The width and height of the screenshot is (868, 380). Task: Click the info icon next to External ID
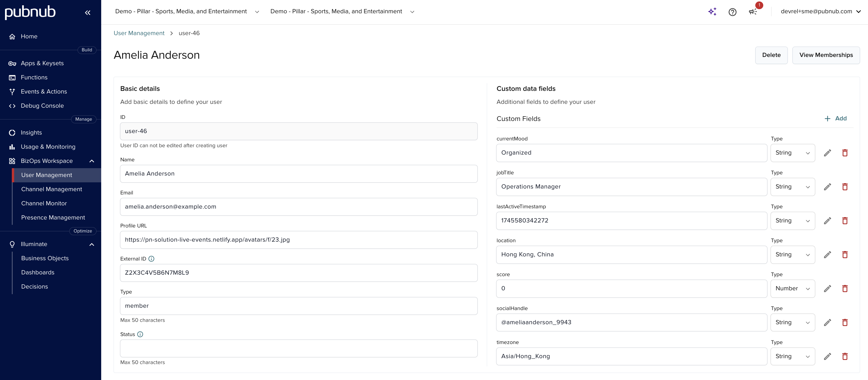pos(151,259)
